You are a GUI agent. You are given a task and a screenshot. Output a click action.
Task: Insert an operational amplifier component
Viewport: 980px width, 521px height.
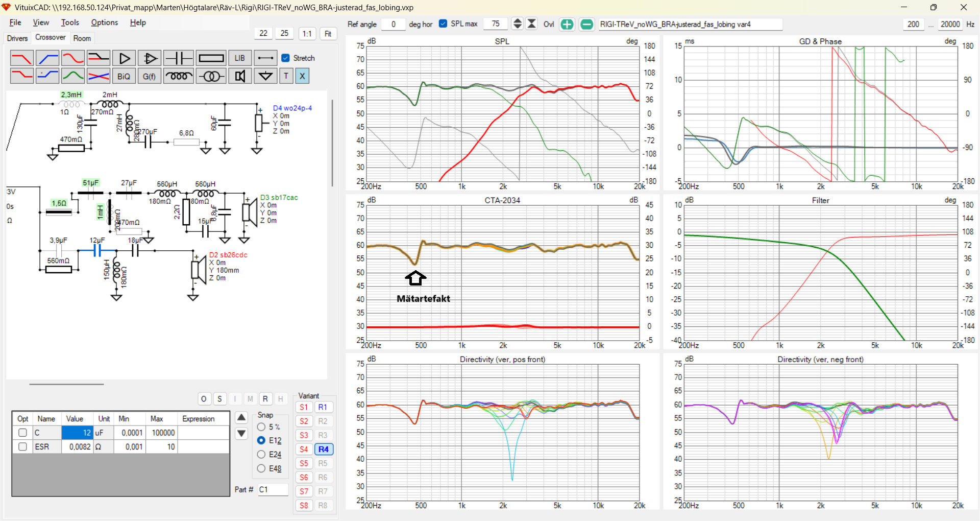pos(150,58)
